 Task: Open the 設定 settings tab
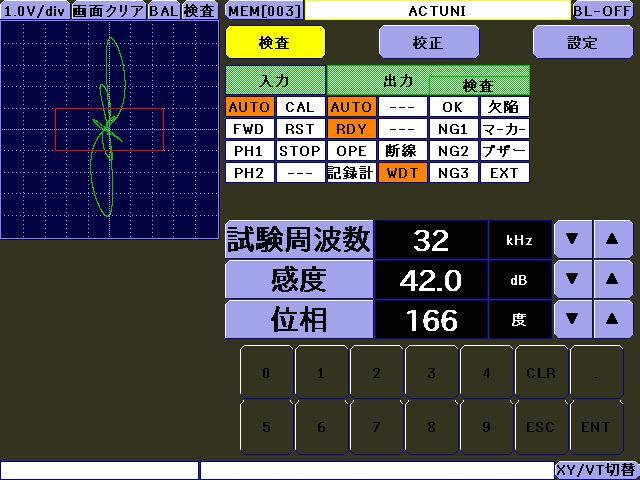click(583, 43)
